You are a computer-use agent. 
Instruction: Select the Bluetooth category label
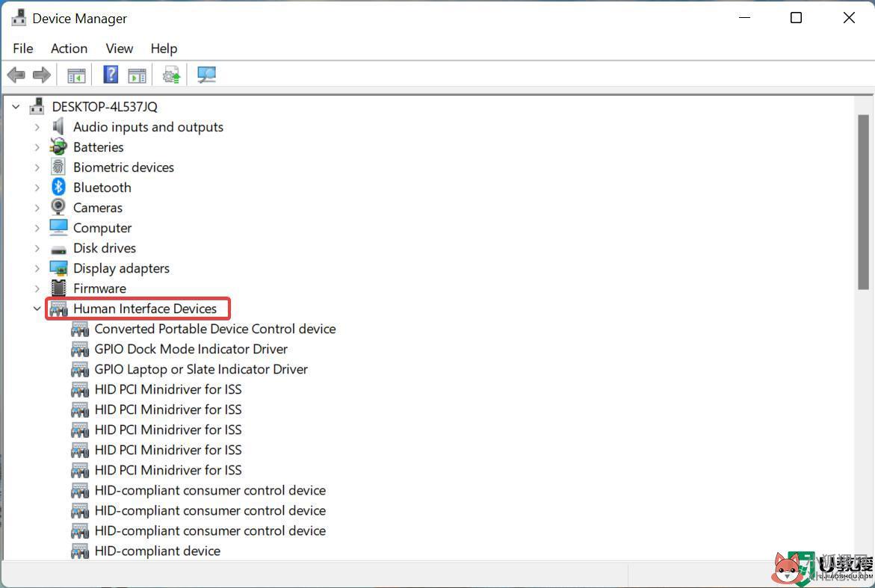pos(102,187)
